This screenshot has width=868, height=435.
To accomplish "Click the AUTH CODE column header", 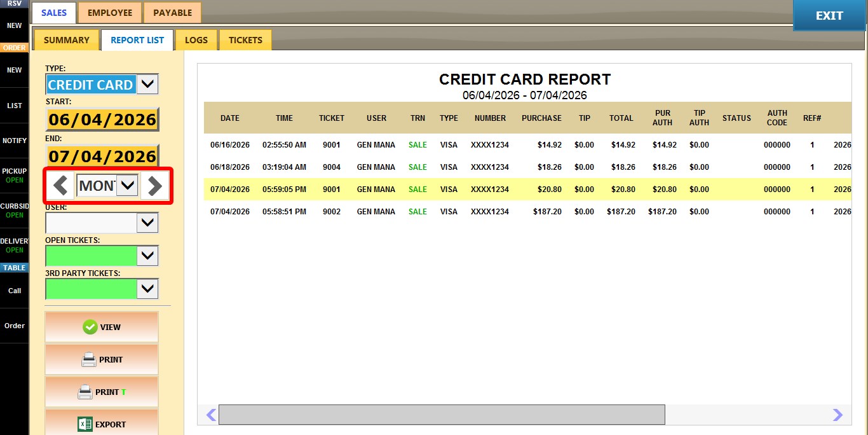I will [777, 118].
